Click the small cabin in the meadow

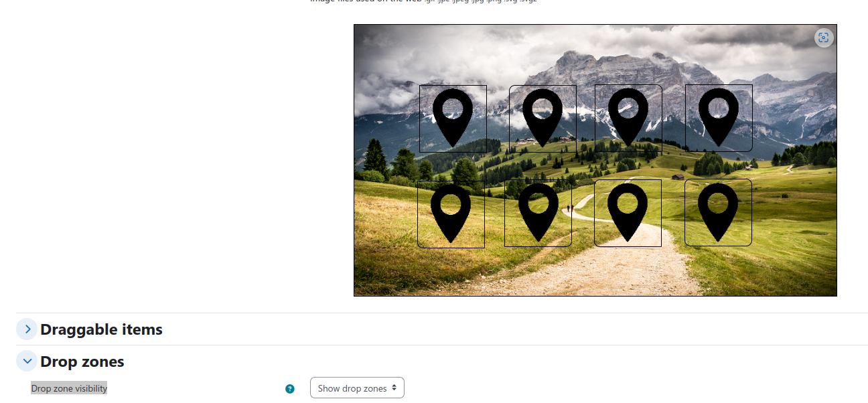tap(678, 177)
